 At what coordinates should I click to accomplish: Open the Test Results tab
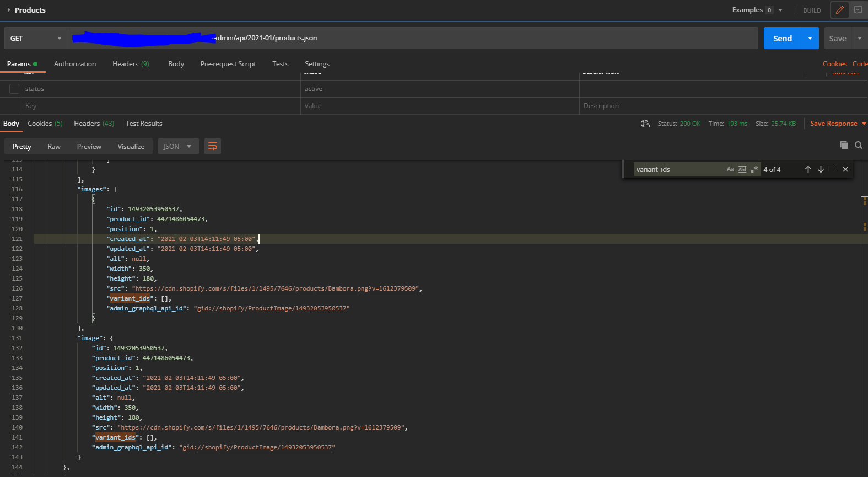coord(144,124)
